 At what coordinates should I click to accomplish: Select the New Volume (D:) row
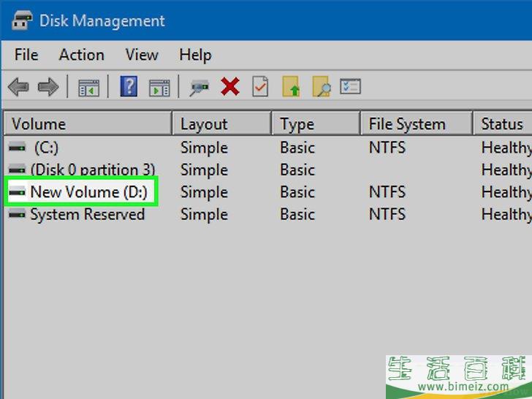tap(88, 192)
